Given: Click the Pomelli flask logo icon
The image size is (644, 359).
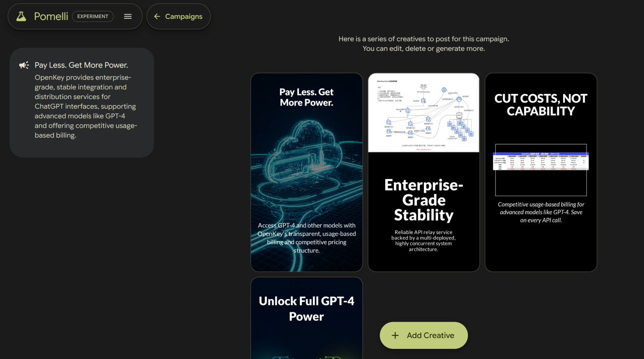Looking at the screenshot, I should pyautogui.click(x=21, y=16).
